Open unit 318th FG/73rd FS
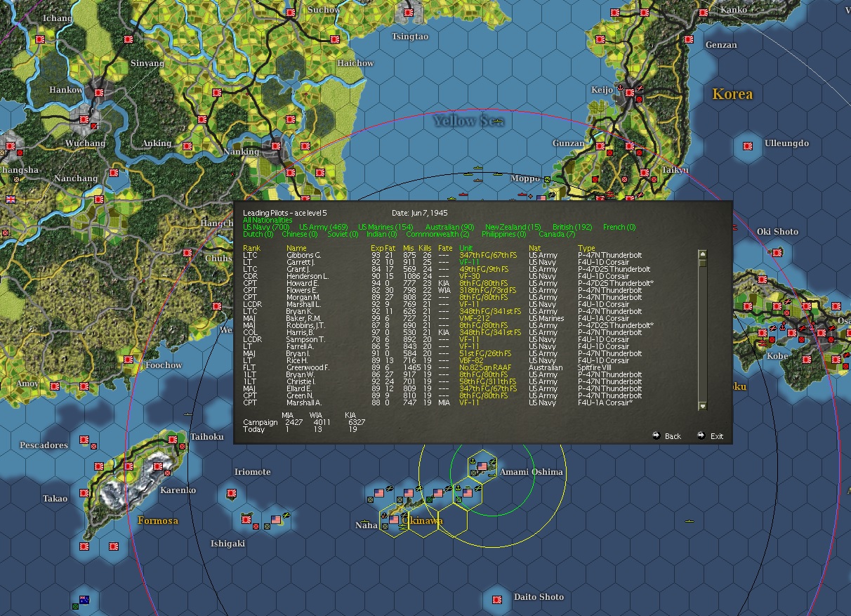The width and height of the screenshot is (851, 616). [487, 290]
